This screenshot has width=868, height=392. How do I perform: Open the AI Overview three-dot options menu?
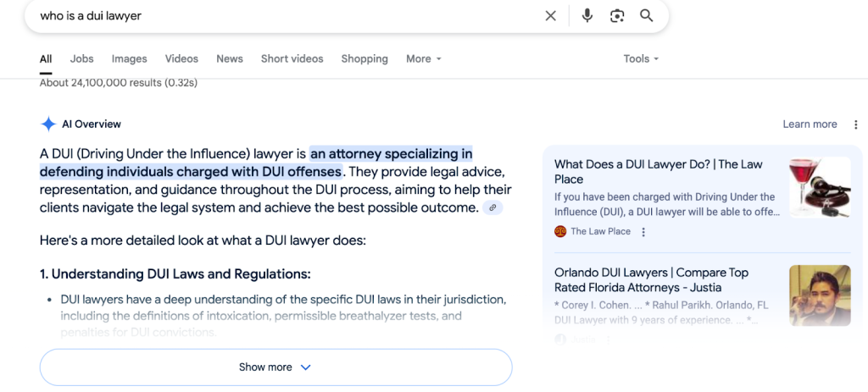(x=856, y=124)
